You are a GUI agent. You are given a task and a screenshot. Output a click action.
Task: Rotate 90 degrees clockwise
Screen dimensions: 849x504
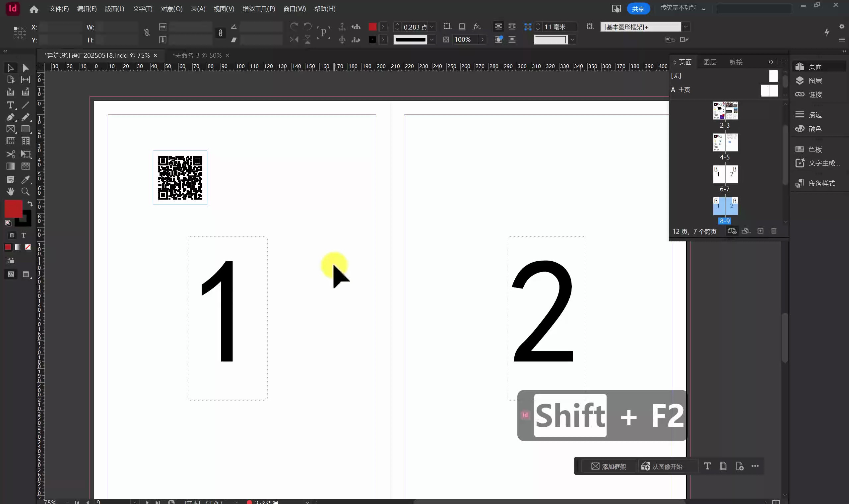click(294, 27)
